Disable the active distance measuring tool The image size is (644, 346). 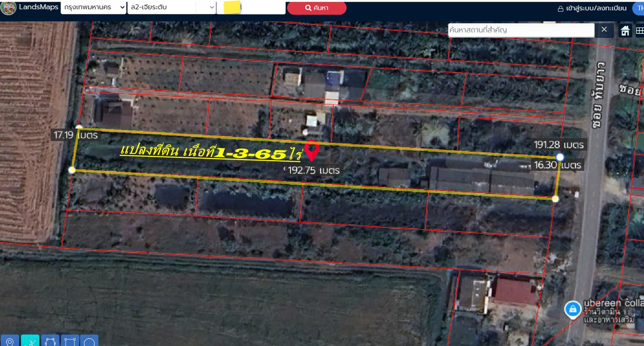[x=31, y=341]
